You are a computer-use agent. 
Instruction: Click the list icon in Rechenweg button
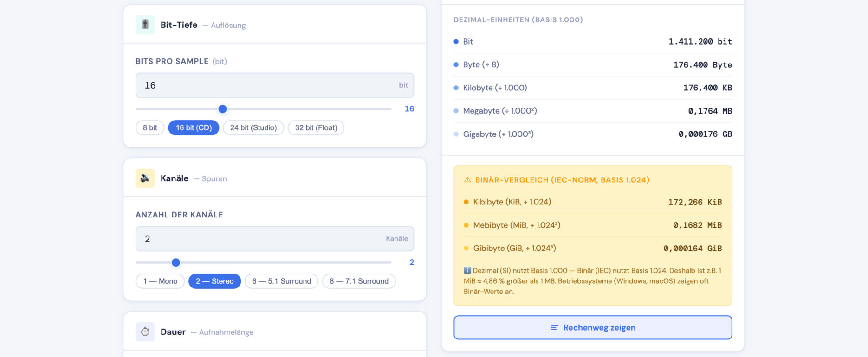pyautogui.click(x=554, y=328)
